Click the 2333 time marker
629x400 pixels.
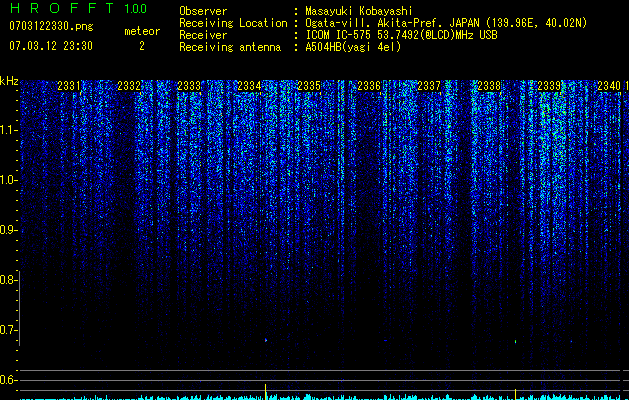coord(189,86)
